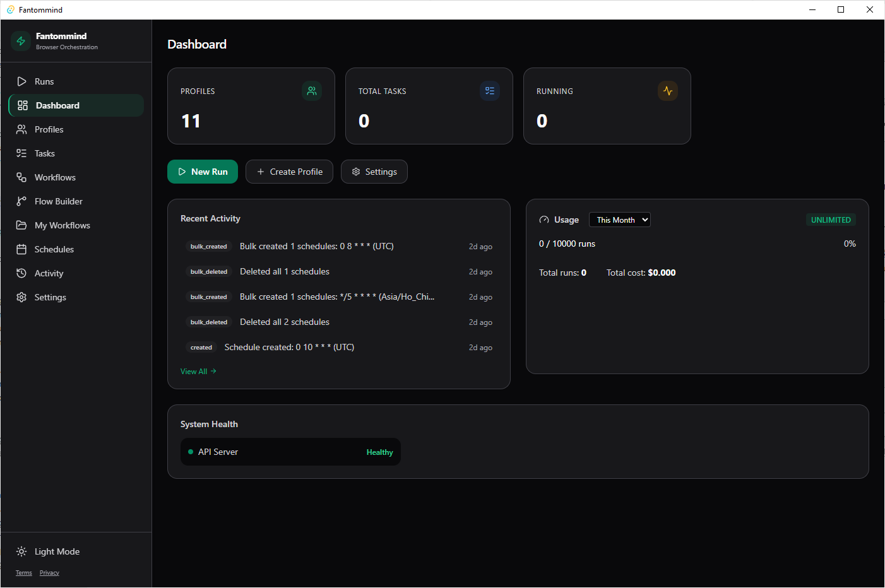The width and height of the screenshot is (885, 588).
Task: Open the Schedules page
Action: [x=76, y=249]
